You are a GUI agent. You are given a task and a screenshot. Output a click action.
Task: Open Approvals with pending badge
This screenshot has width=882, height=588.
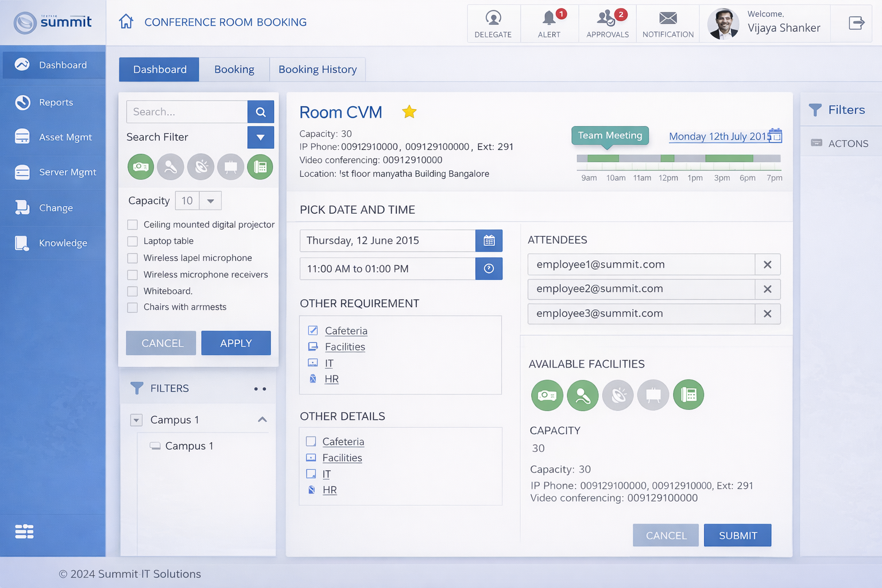click(607, 18)
